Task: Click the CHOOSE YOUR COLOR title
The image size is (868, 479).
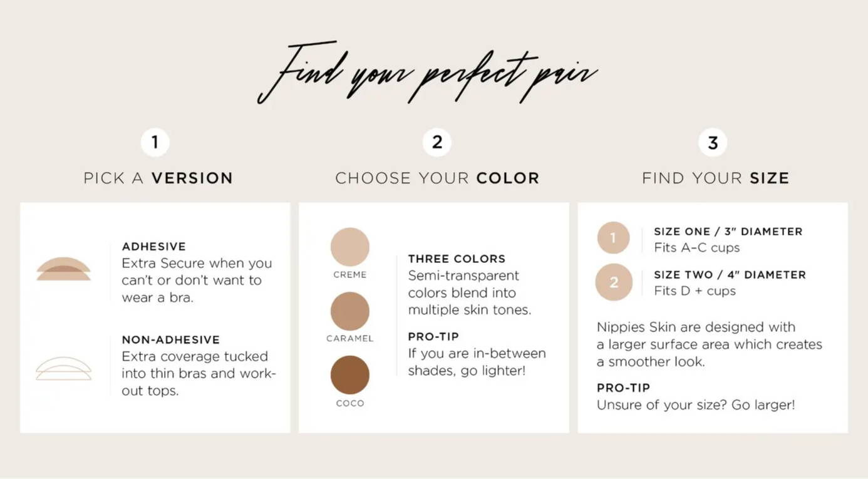Action: click(437, 178)
